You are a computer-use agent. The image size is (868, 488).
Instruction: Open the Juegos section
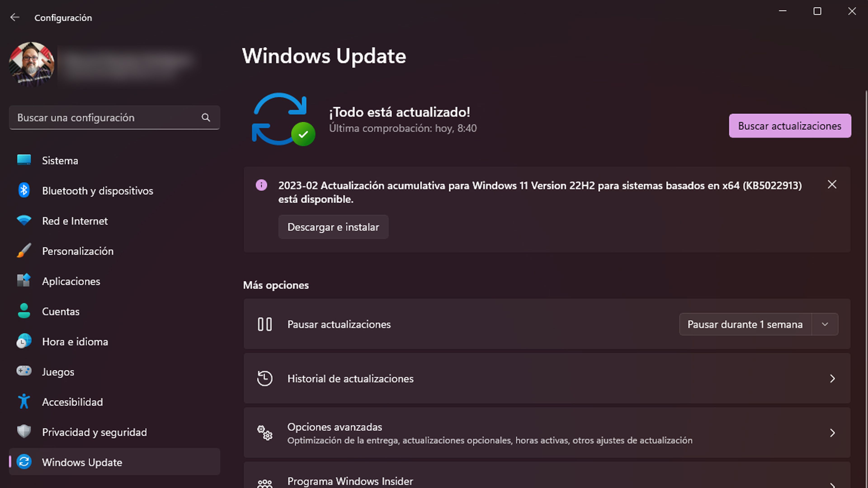115,372
